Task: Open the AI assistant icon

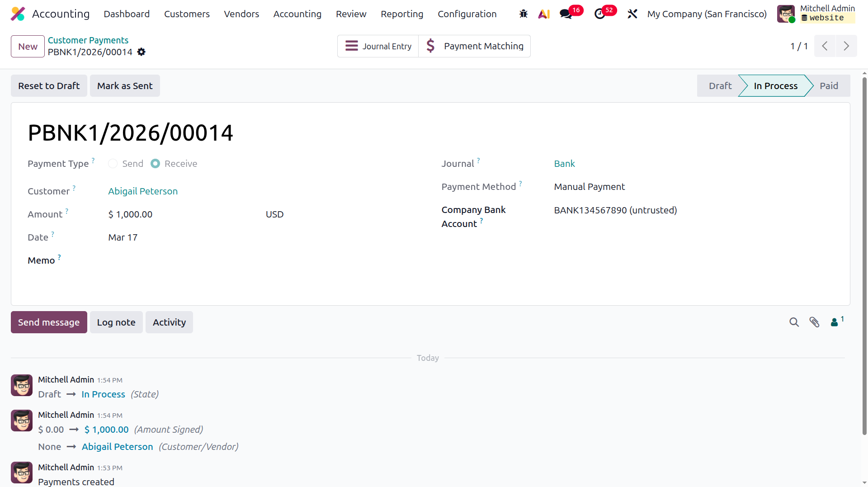Action: pyautogui.click(x=544, y=14)
